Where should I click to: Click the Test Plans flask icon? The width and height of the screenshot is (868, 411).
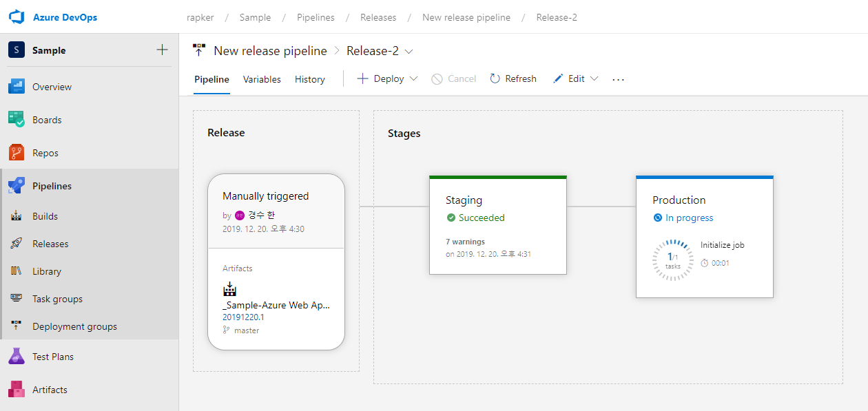click(x=17, y=357)
